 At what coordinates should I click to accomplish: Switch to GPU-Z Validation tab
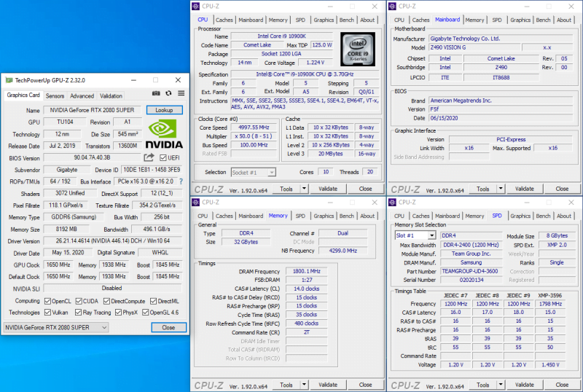pos(111,96)
